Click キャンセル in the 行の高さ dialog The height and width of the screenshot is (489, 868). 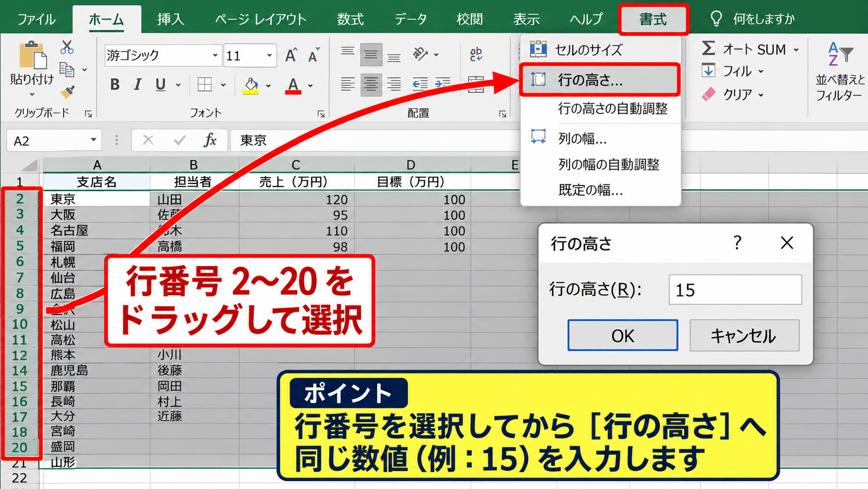744,336
